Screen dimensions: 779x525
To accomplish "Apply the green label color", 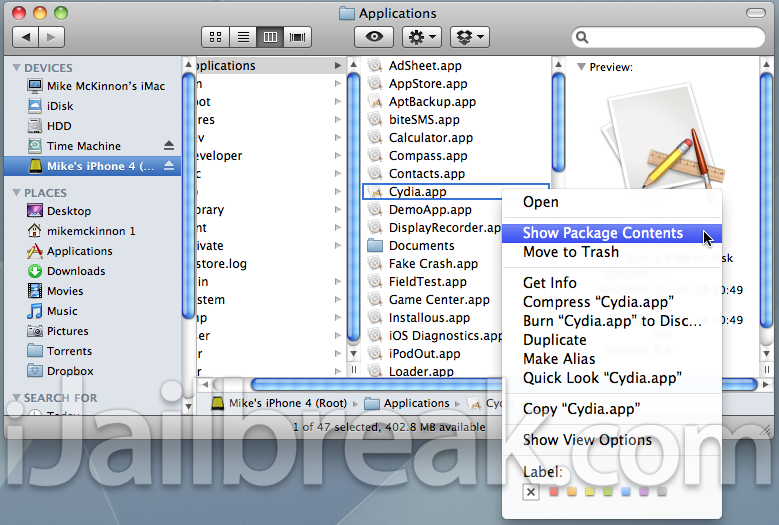I will (x=608, y=492).
